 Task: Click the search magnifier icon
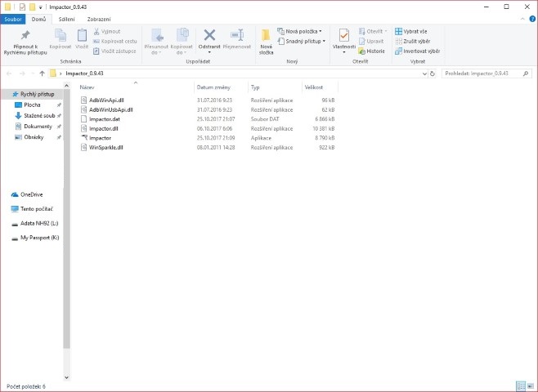tap(525, 73)
